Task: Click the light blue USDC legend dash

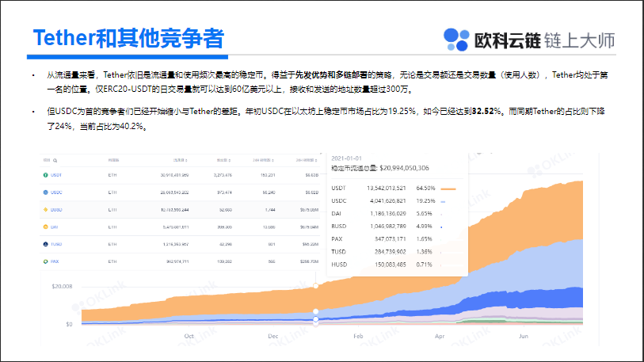Action: pos(443,201)
